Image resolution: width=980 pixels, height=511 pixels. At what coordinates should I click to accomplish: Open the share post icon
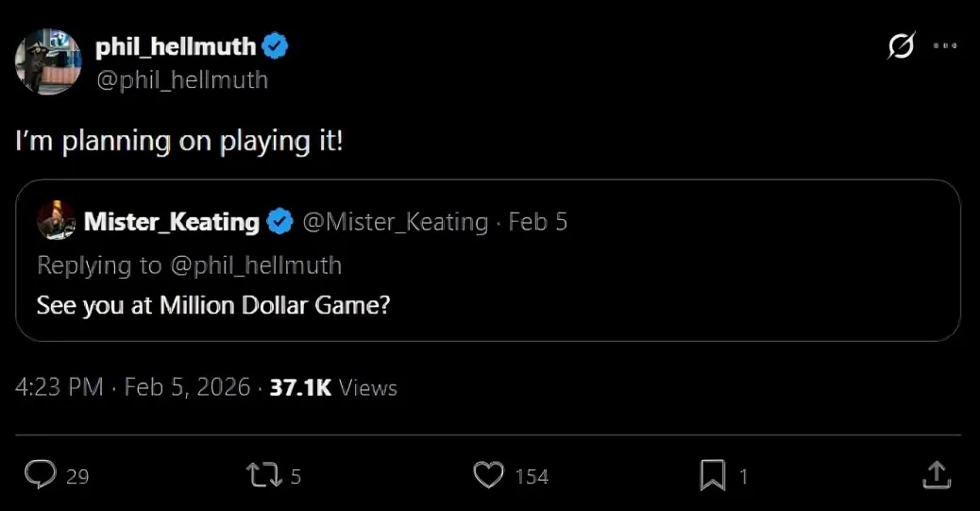[935, 474]
